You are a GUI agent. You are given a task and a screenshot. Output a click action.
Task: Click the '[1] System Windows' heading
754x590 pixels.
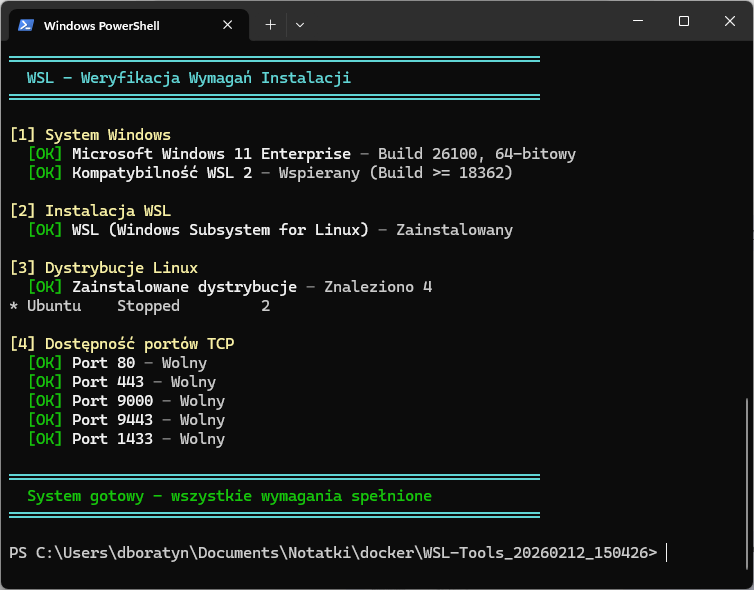click(x=90, y=135)
